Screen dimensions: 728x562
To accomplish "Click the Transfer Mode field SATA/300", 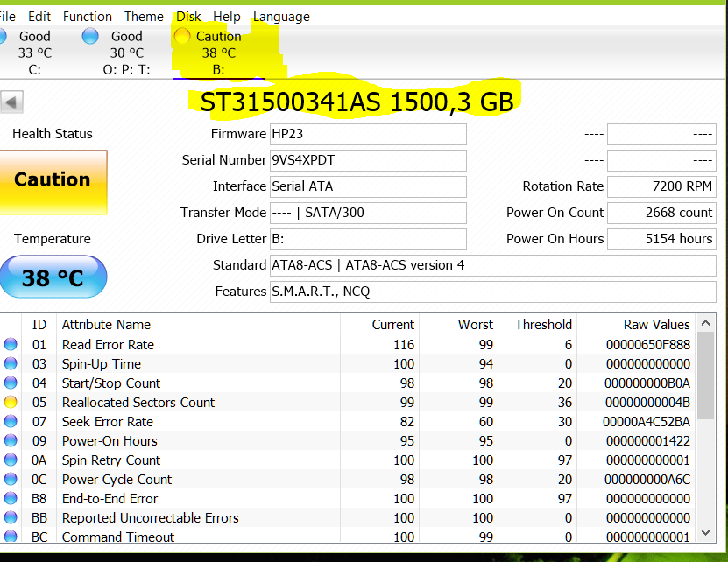I will (368, 213).
